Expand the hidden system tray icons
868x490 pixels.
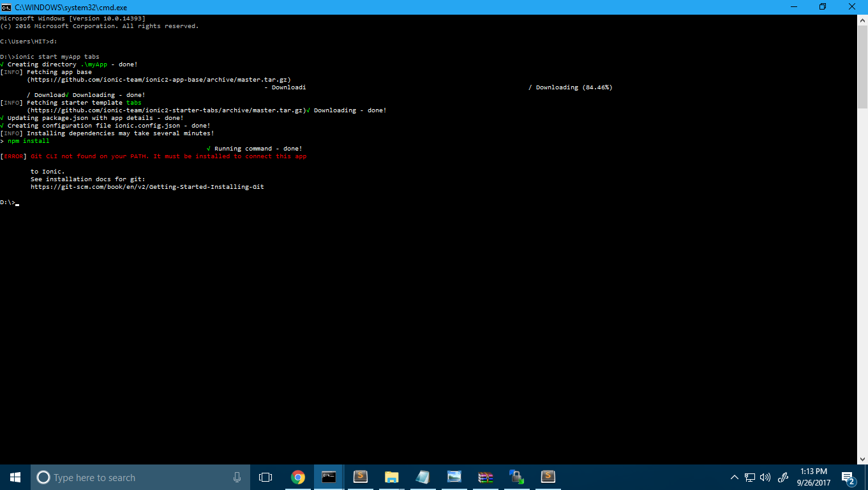[x=733, y=477]
